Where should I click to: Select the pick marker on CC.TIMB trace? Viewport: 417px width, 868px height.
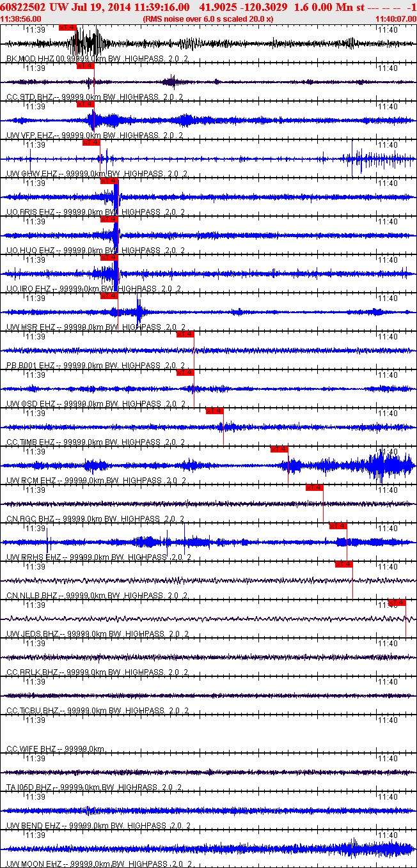[x=214, y=411]
